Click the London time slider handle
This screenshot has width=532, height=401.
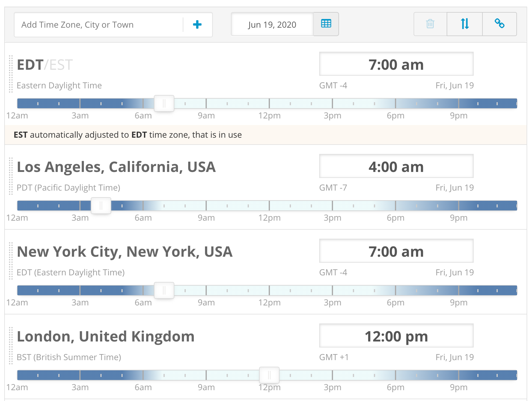coord(269,375)
